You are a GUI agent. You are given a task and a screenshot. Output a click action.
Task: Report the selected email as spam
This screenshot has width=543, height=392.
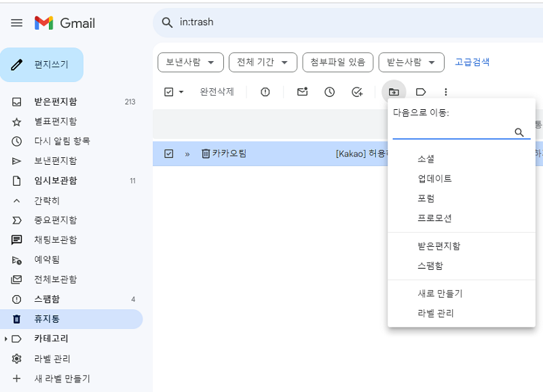pos(265,92)
